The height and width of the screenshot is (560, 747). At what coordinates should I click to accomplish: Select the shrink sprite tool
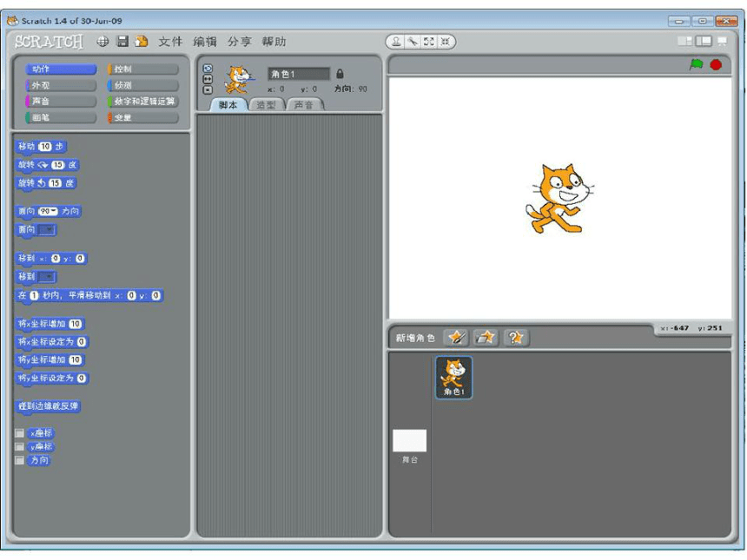(446, 42)
